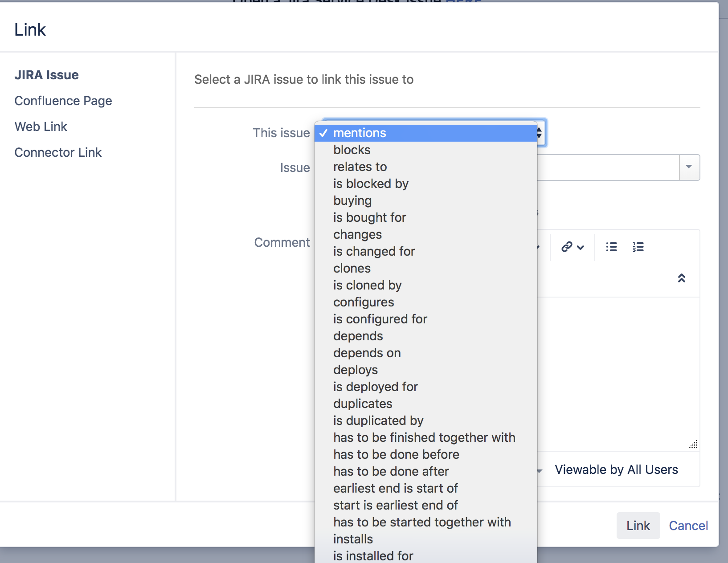The width and height of the screenshot is (728, 563).
Task: Click the link type select stepper arrows
Action: pyautogui.click(x=540, y=133)
